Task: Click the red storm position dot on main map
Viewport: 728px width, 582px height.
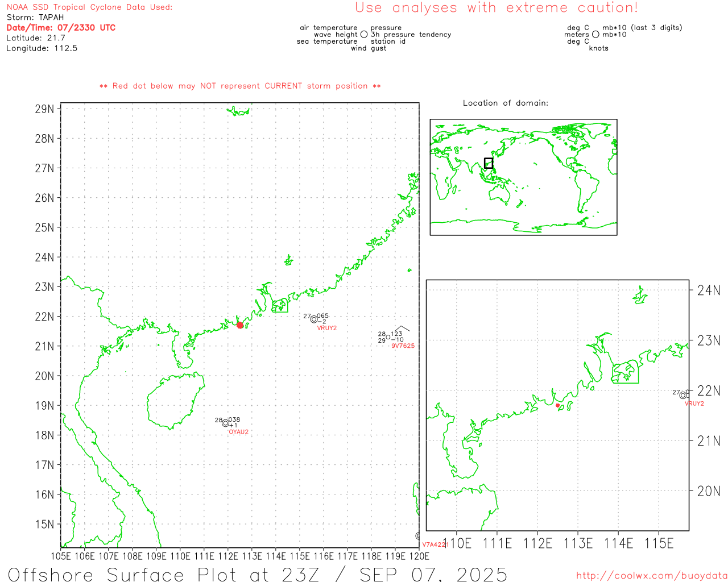Action: (240, 325)
